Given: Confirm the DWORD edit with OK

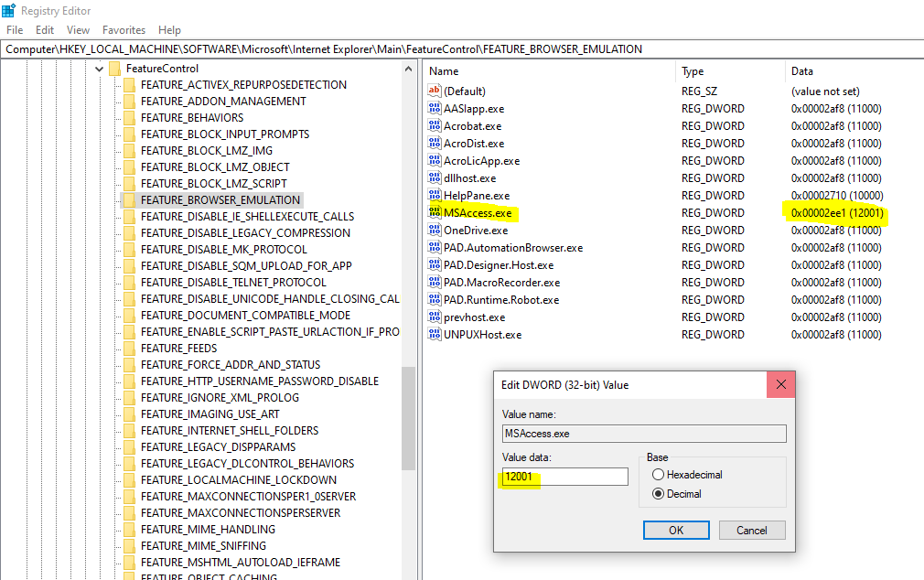Looking at the screenshot, I should (676, 530).
